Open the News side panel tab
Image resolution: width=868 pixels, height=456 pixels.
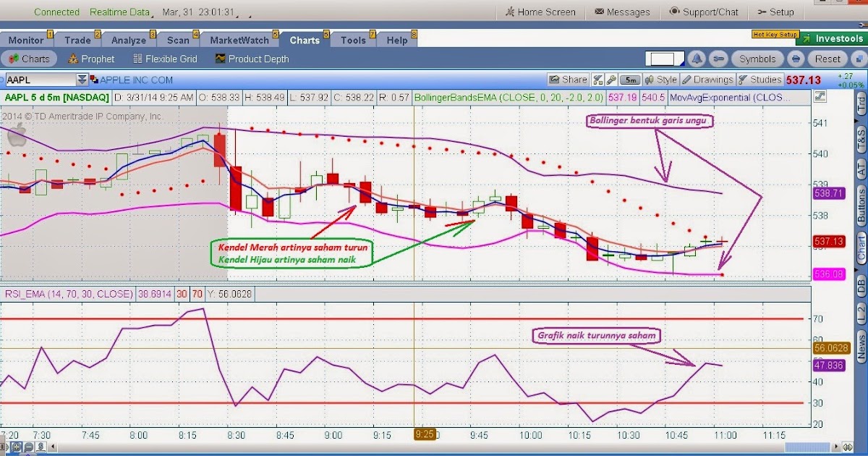tap(861, 347)
